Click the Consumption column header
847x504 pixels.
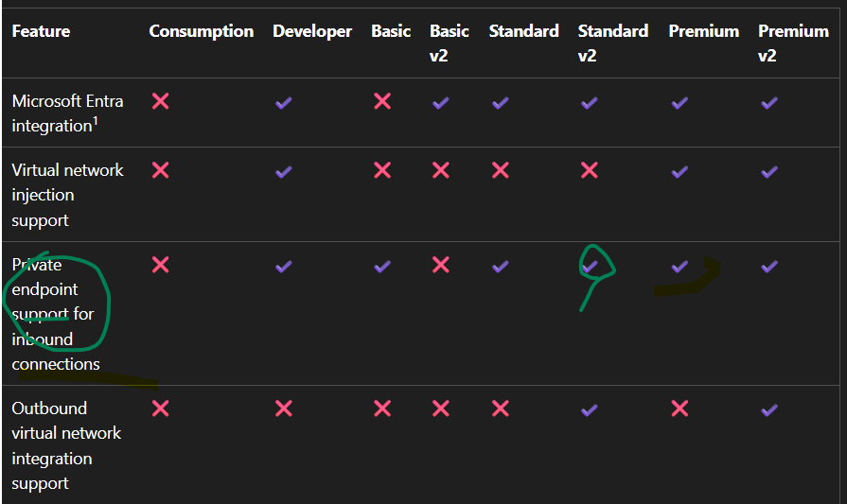[202, 31]
